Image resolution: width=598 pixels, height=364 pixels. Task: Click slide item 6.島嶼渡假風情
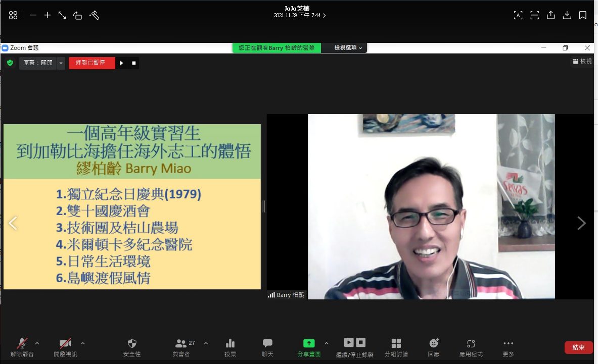(x=103, y=278)
